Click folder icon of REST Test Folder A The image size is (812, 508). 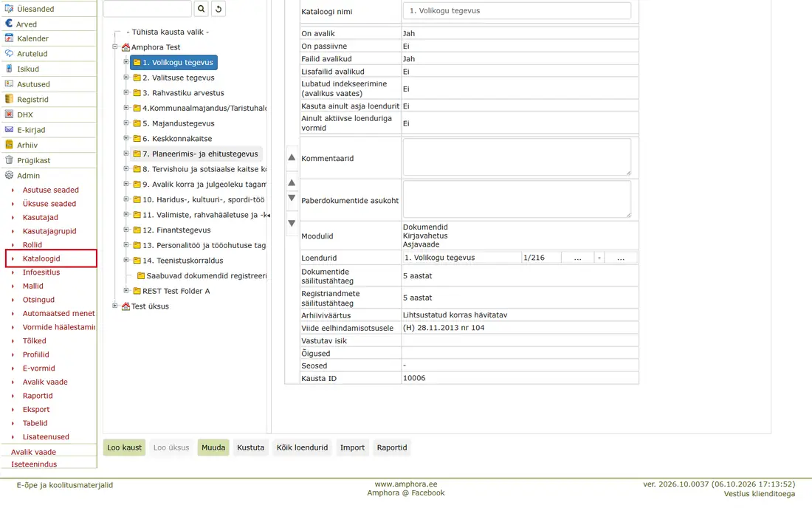tap(137, 291)
